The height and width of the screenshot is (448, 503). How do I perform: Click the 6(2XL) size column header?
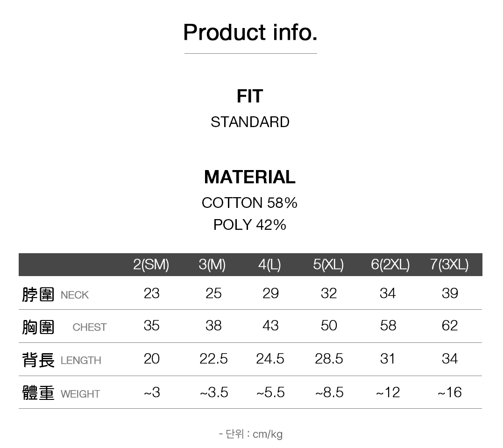coord(390,265)
